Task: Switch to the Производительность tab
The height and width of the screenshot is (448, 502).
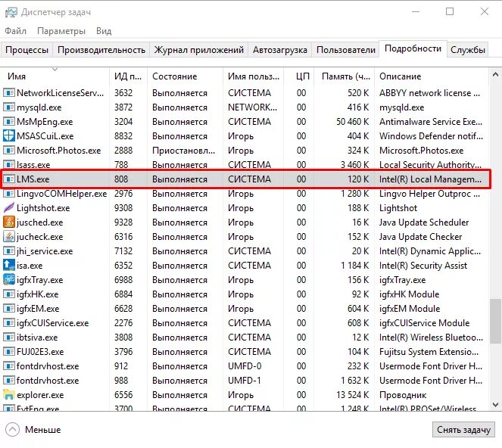Action: [101, 50]
